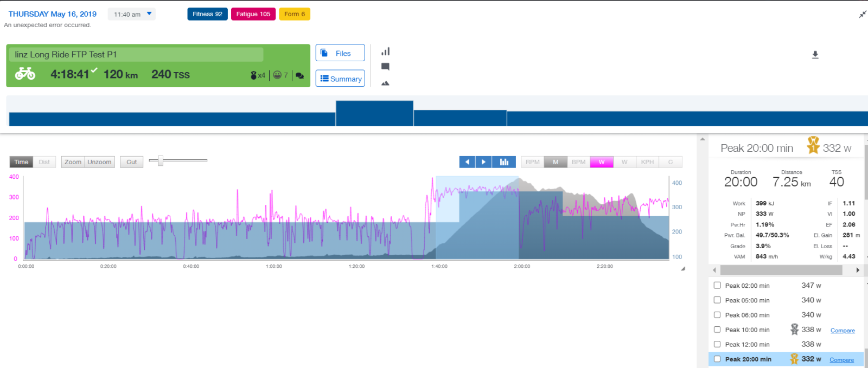Switch the chart x-axis to Dist
868x368 pixels.
(x=44, y=162)
